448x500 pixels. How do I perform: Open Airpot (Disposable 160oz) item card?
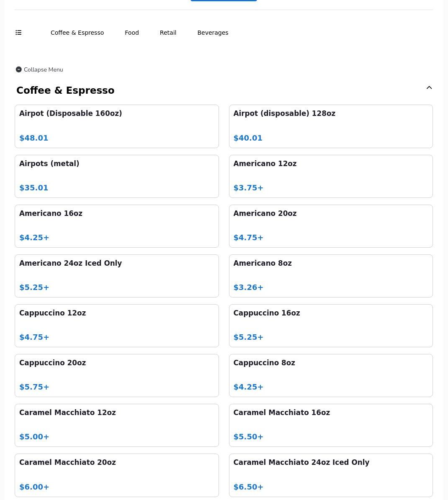click(117, 126)
